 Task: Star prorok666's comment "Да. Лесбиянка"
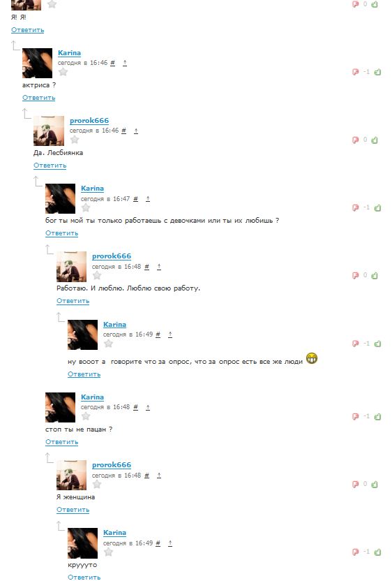75,140
